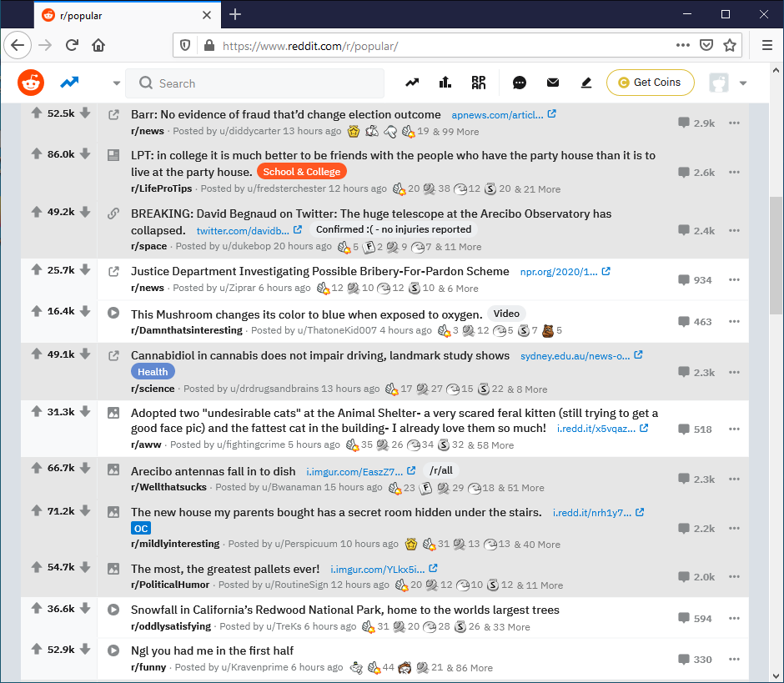Click the Get Coins button

tap(650, 83)
